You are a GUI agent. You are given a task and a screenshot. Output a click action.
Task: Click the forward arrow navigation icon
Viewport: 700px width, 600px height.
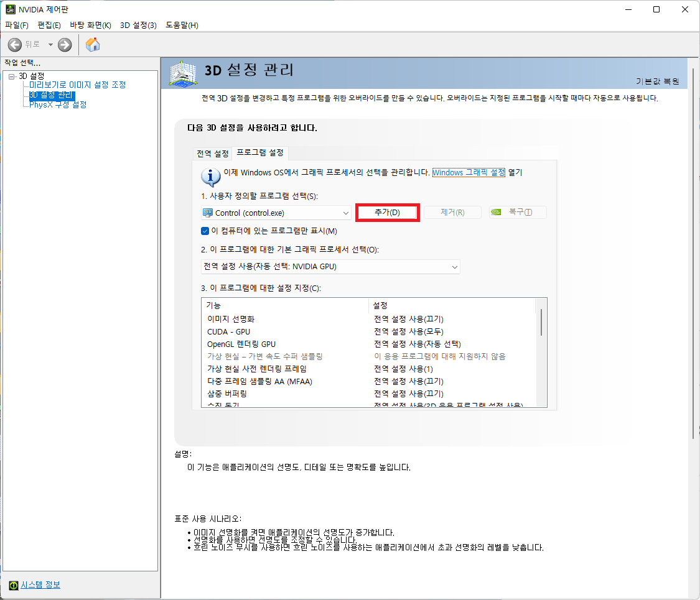(x=65, y=45)
